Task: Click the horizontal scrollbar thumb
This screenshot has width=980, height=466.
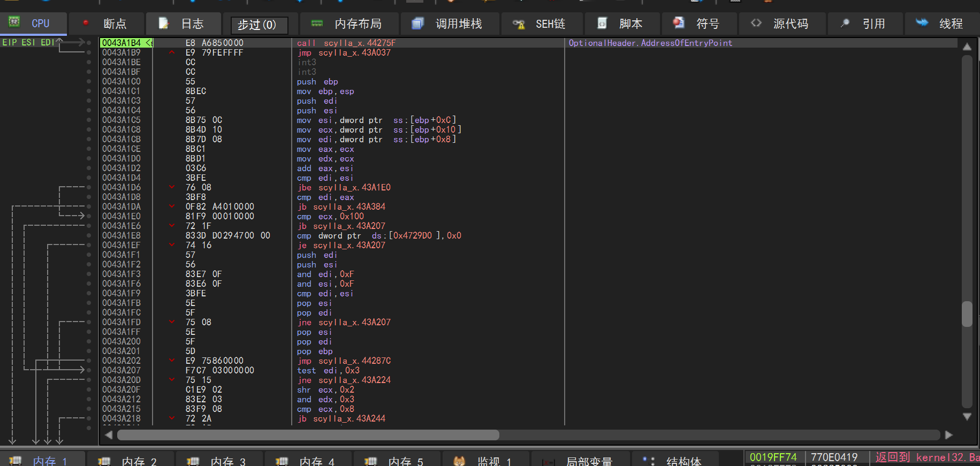Action: tap(308, 435)
